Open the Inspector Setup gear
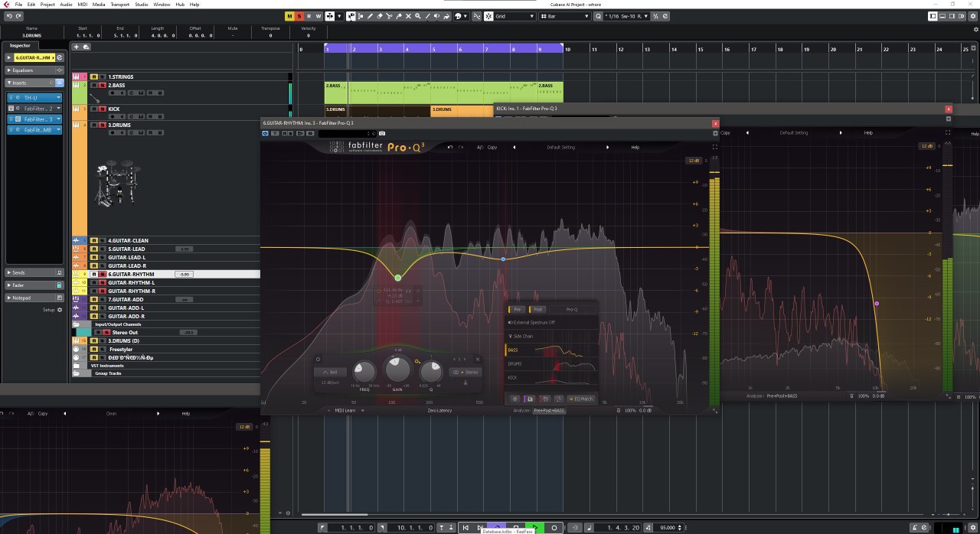Screen dimensions: 980x534 [59, 310]
